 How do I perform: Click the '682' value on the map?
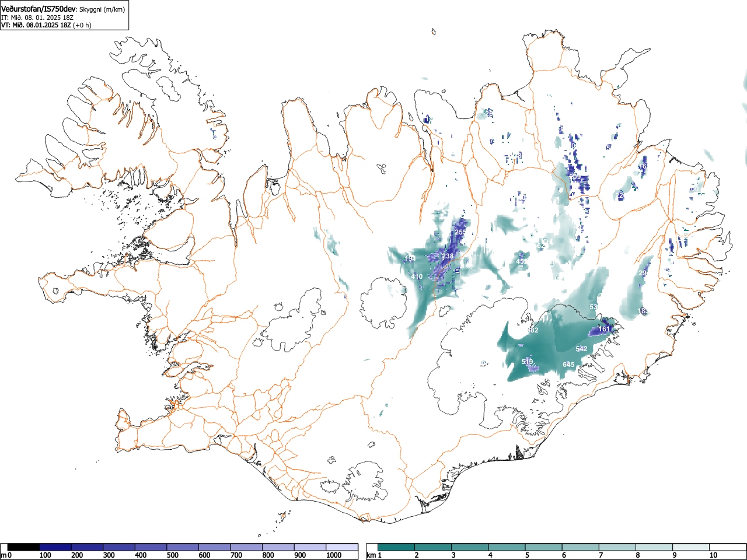click(x=532, y=330)
